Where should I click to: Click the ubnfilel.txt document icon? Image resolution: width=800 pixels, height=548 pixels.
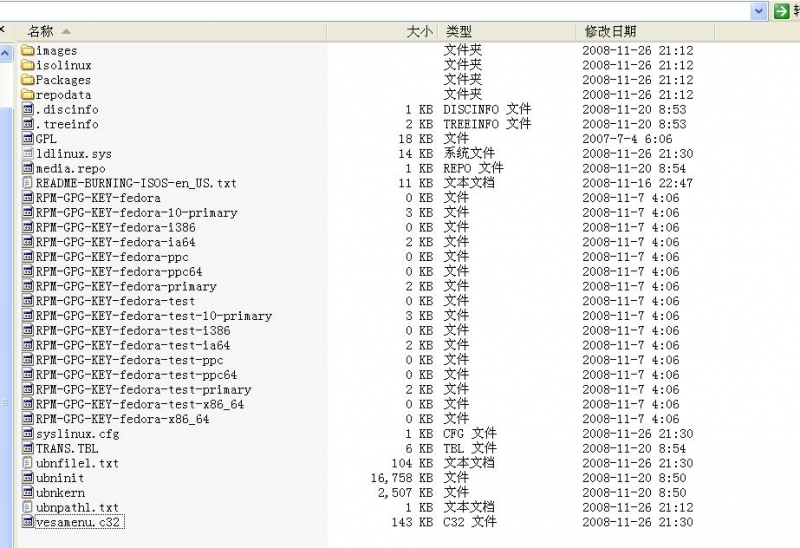28,463
